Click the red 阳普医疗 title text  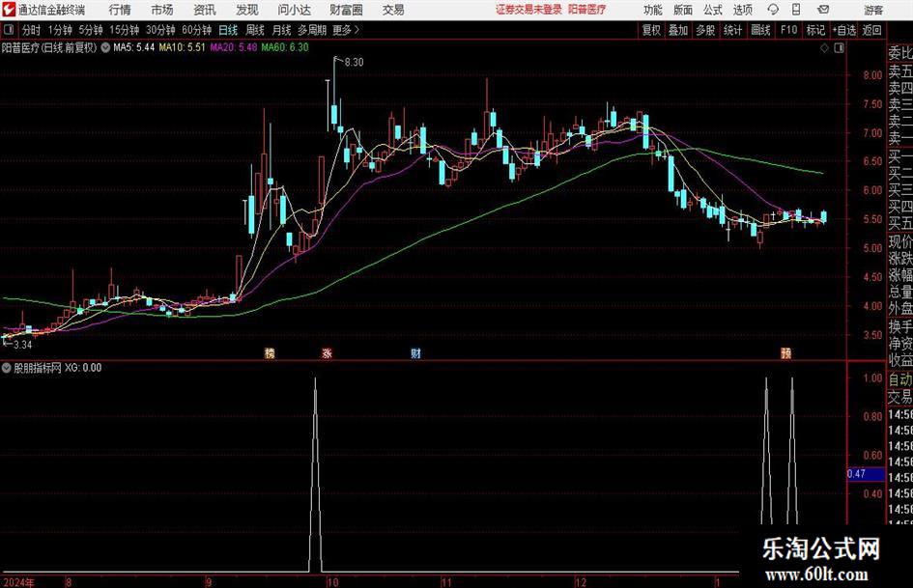[587, 10]
